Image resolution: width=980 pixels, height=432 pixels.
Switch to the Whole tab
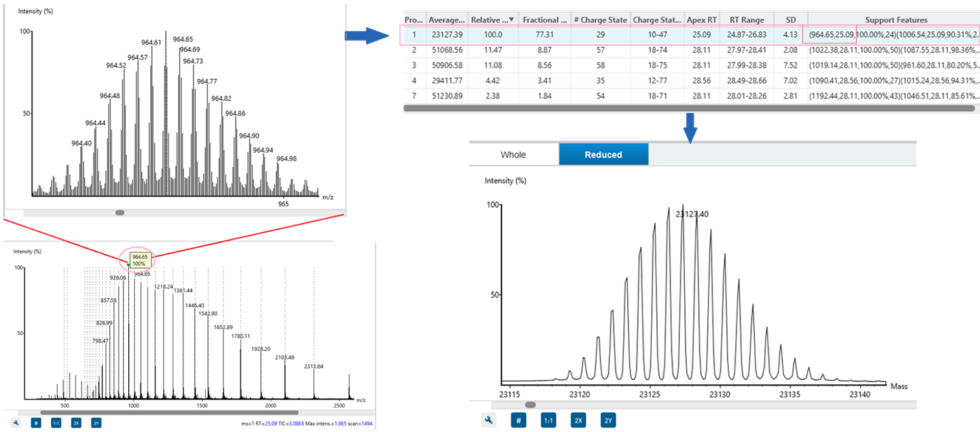[x=513, y=155]
